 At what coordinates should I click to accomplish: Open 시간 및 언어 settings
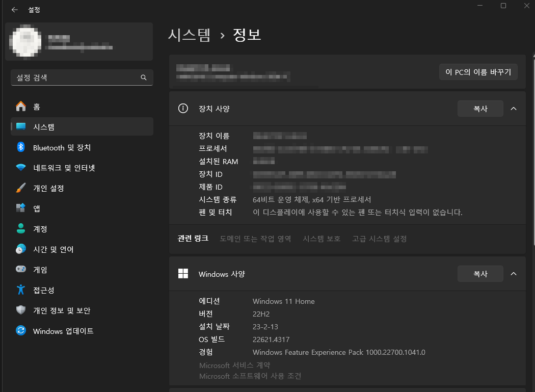[82, 249]
